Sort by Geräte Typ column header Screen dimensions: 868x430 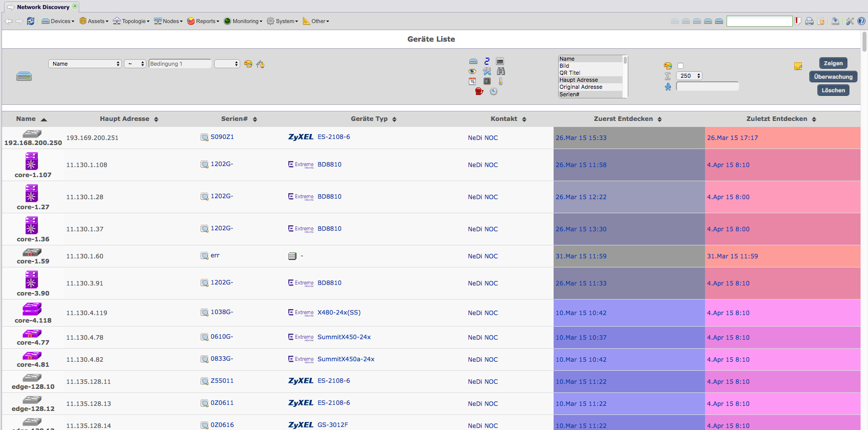[374, 119]
